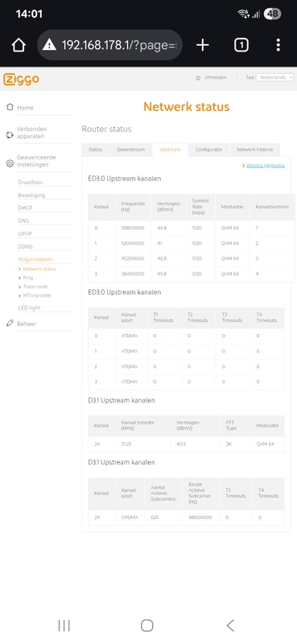Open the Beveiliging settings
This screenshot has width=297, height=644.
click(x=31, y=195)
